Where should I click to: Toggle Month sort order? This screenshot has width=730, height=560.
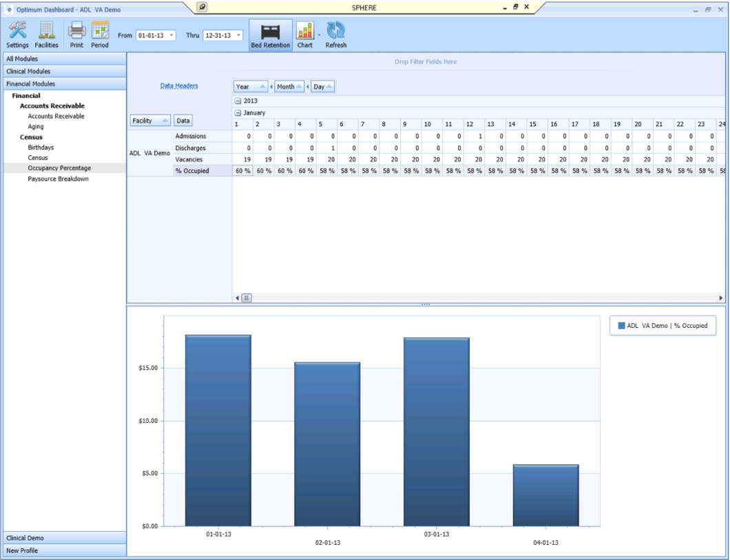click(298, 86)
